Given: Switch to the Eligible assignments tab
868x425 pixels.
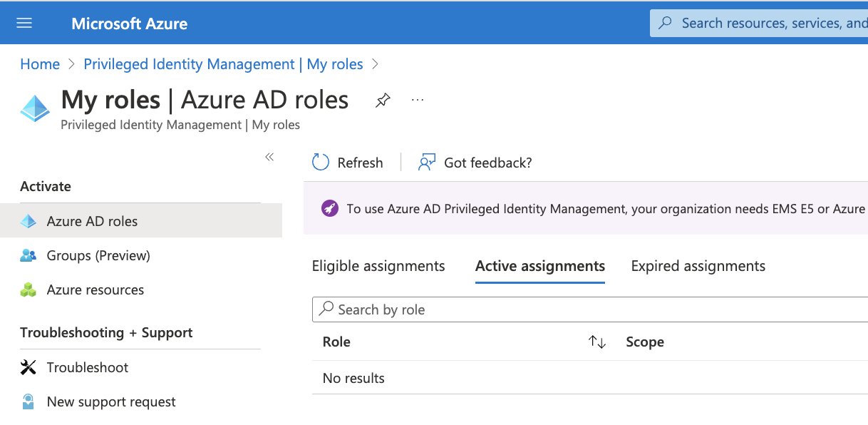Looking at the screenshot, I should (x=378, y=266).
